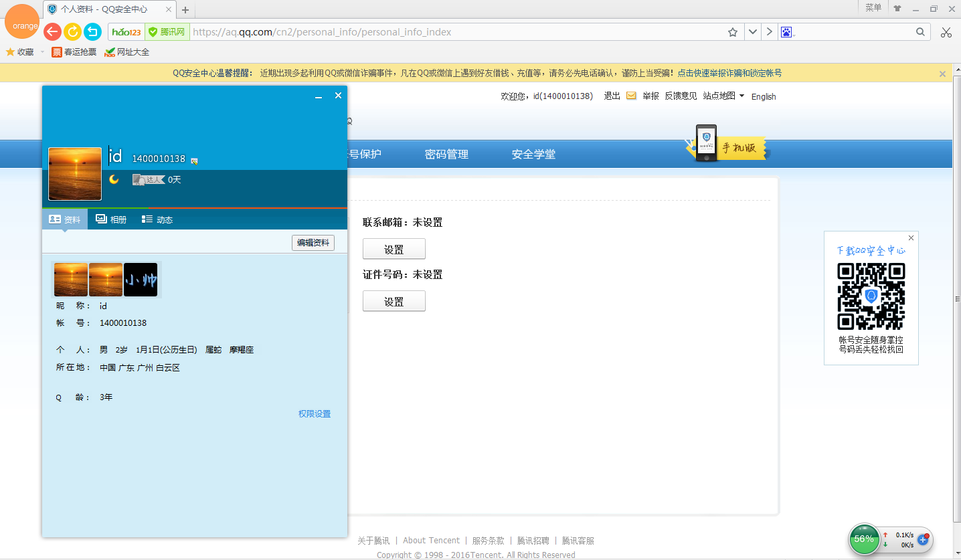Click the green 56% memory accelerator ball
This screenshot has width=961, height=560.
(865, 539)
